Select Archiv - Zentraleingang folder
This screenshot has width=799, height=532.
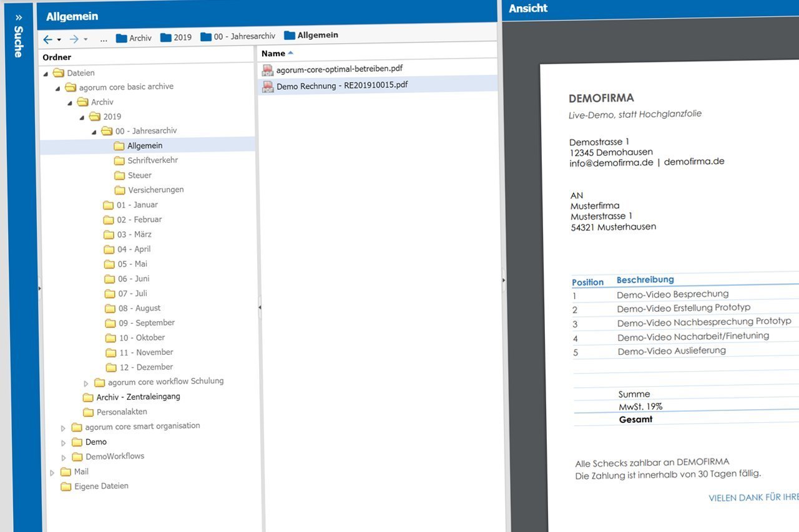pos(139,397)
